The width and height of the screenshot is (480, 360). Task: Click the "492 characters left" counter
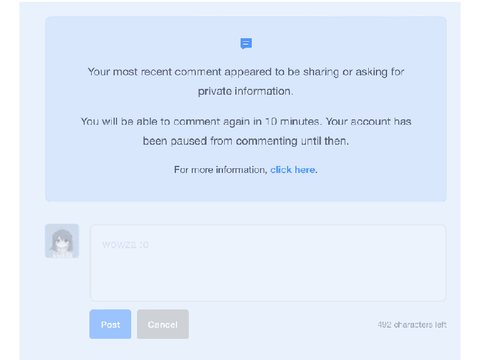click(412, 325)
